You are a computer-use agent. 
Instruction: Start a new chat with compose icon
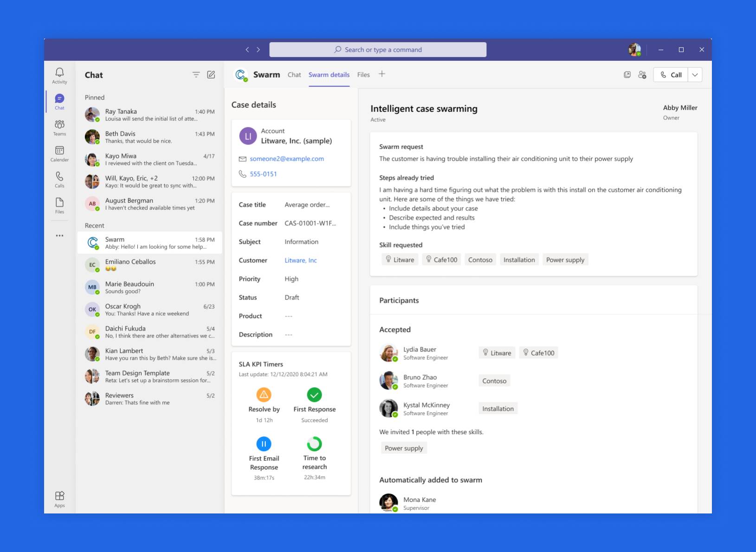211,75
